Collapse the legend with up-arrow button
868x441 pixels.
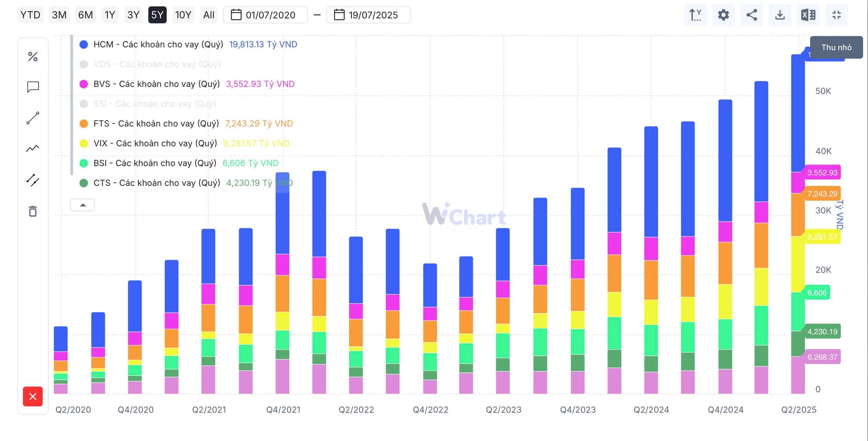coord(83,205)
